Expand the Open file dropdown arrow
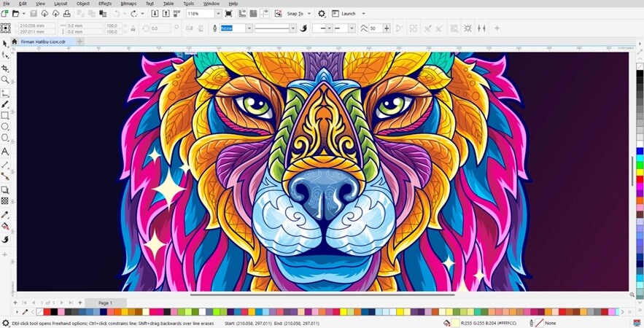The image size is (644, 328). point(23,14)
